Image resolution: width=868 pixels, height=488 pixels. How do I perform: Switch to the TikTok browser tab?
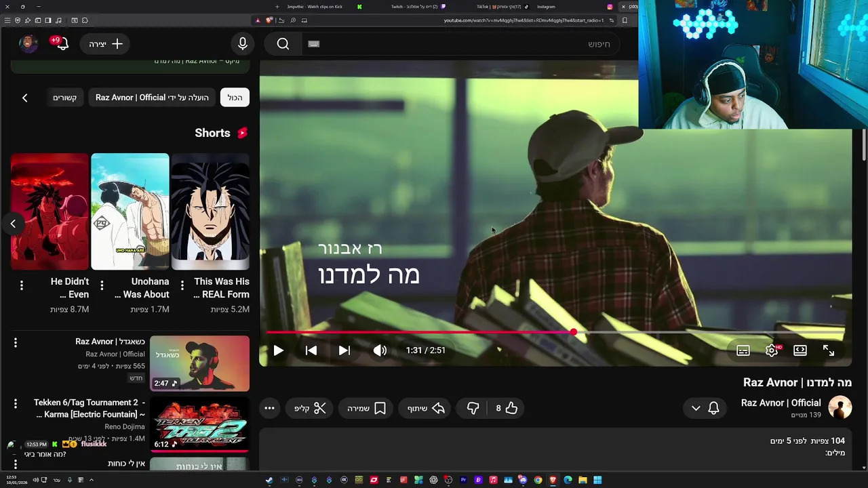coord(502,7)
